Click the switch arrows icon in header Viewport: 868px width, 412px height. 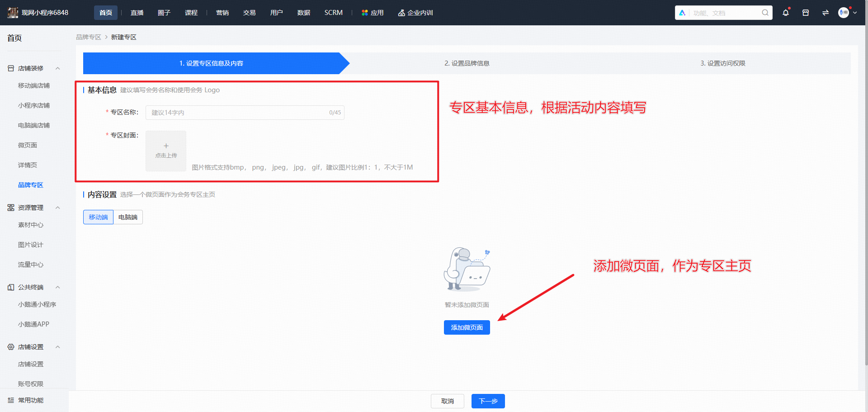click(x=826, y=13)
